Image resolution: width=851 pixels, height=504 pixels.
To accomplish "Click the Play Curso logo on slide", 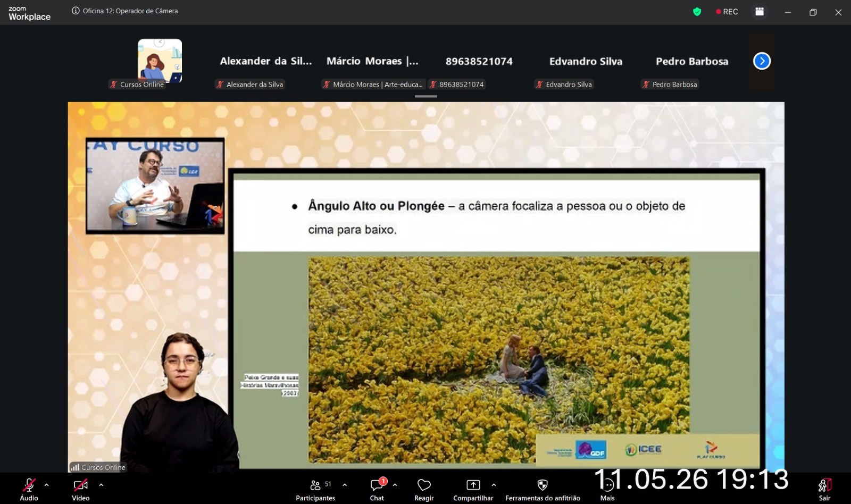I will (x=711, y=450).
